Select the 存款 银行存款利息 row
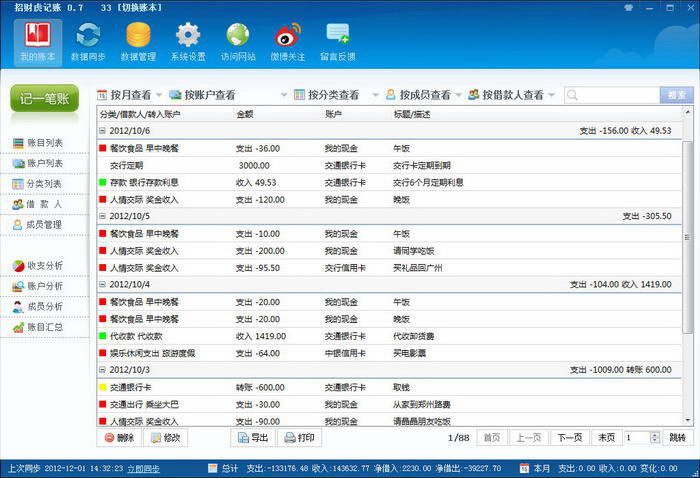The width and height of the screenshot is (700, 478). 389,183
